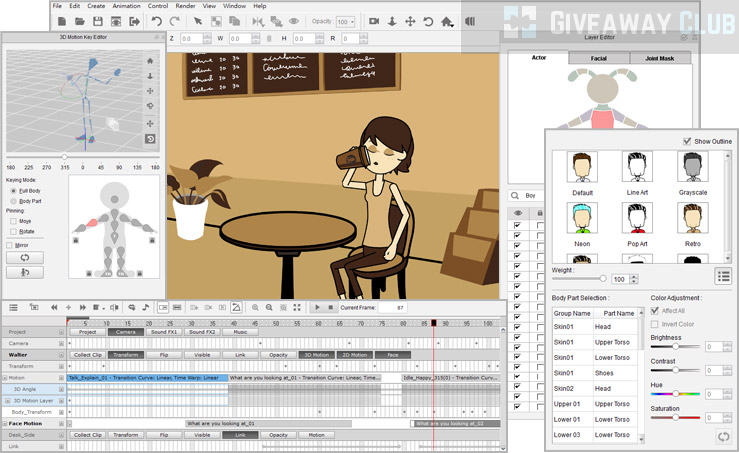Click the four-arrow Pan tool in the top toolbar
This screenshot has width=739, height=453.
click(x=410, y=22)
